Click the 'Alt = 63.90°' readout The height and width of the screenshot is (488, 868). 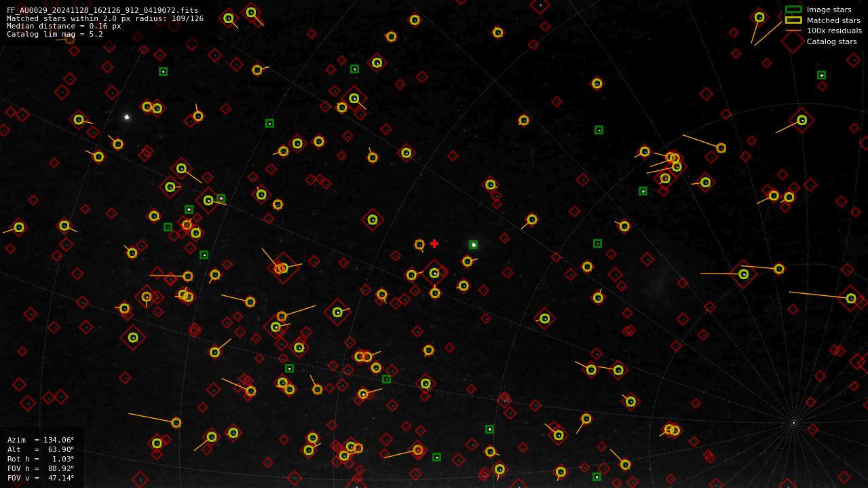[41, 449]
